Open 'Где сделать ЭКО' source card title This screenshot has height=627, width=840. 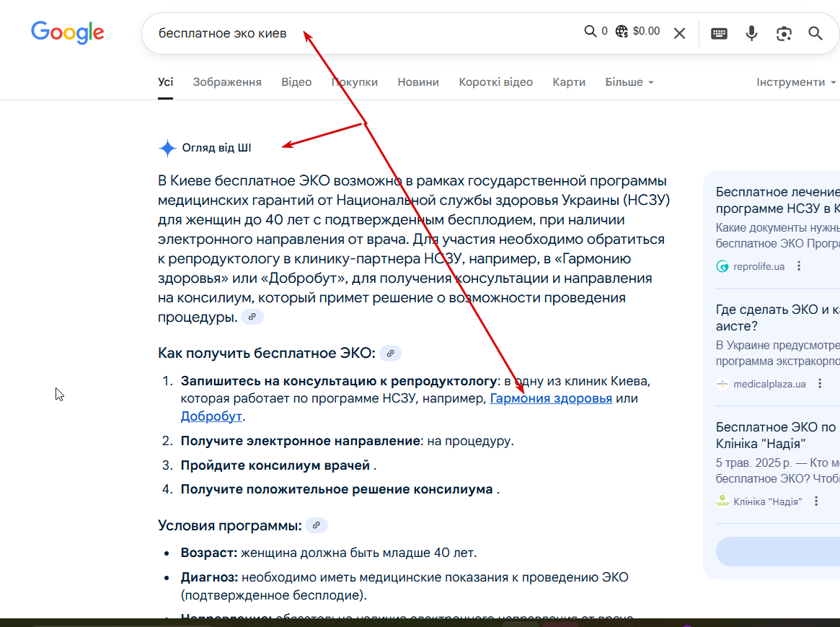pyautogui.click(x=778, y=317)
